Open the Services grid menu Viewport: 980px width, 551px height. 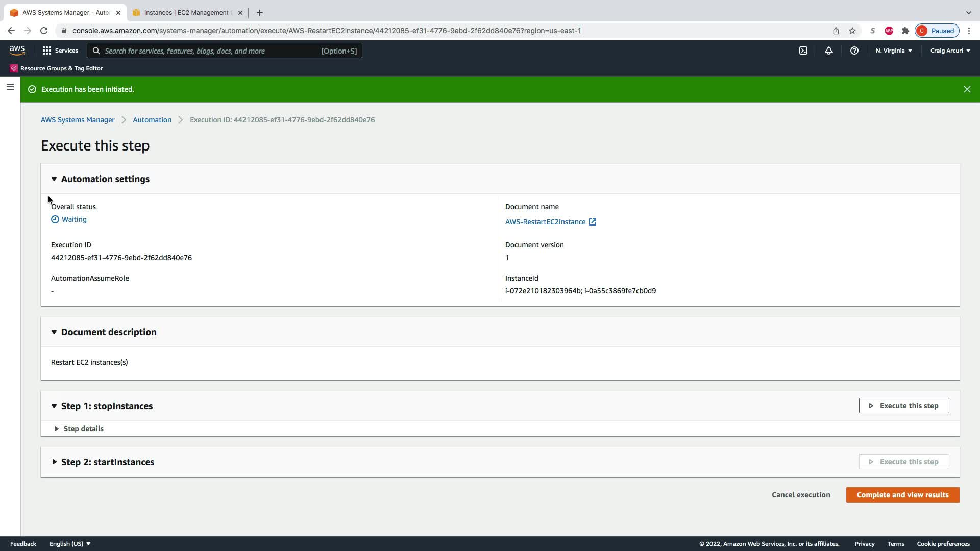[x=60, y=51]
